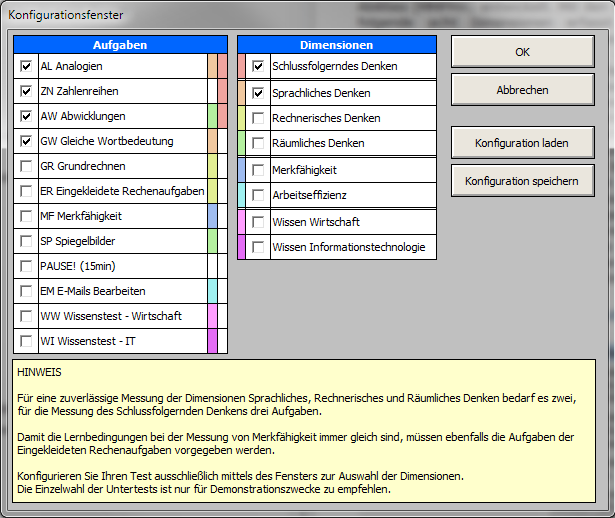Screen dimensions: 615x518
Task: Uncheck the ZN Zahlenreihen checkbox
Action: (26, 91)
